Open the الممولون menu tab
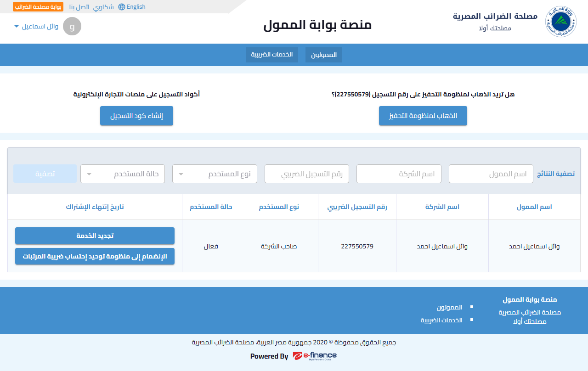This screenshot has width=588, height=371. [x=324, y=55]
